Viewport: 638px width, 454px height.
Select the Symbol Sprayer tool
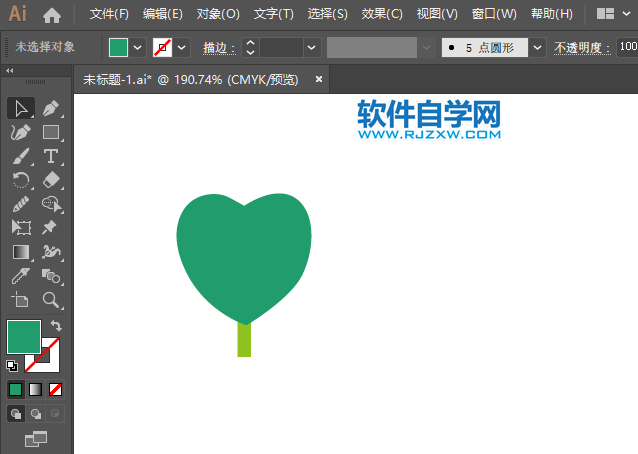51,252
